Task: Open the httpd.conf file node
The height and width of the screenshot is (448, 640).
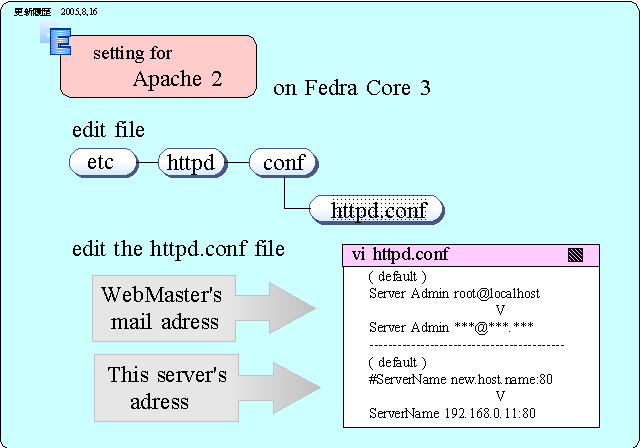Action: pyautogui.click(x=378, y=210)
